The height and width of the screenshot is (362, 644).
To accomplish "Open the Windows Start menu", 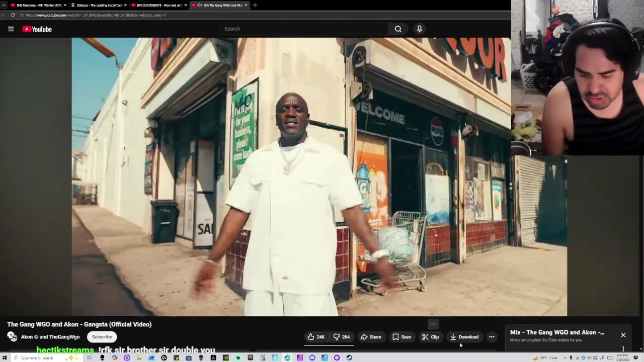I will (x=5, y=357).
